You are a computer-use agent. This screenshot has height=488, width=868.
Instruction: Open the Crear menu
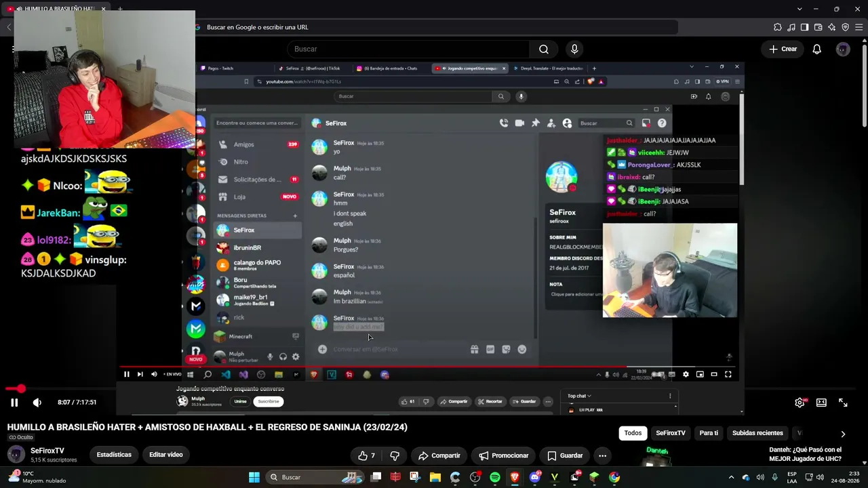[783, 49]
